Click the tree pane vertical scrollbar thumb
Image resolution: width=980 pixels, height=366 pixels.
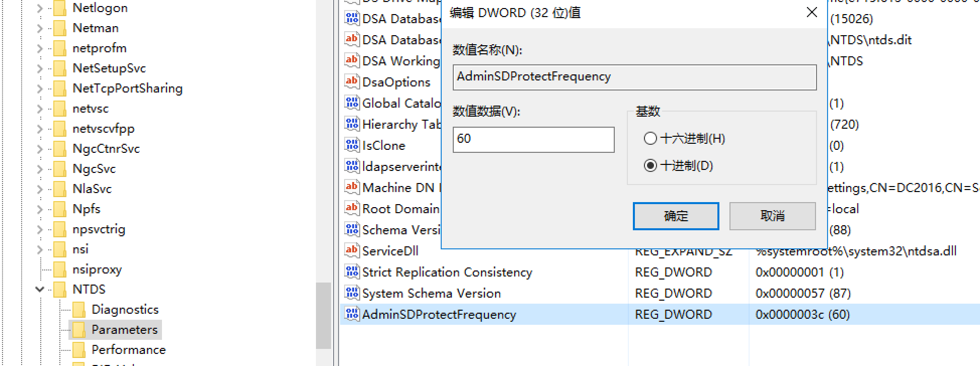[323, 316]
